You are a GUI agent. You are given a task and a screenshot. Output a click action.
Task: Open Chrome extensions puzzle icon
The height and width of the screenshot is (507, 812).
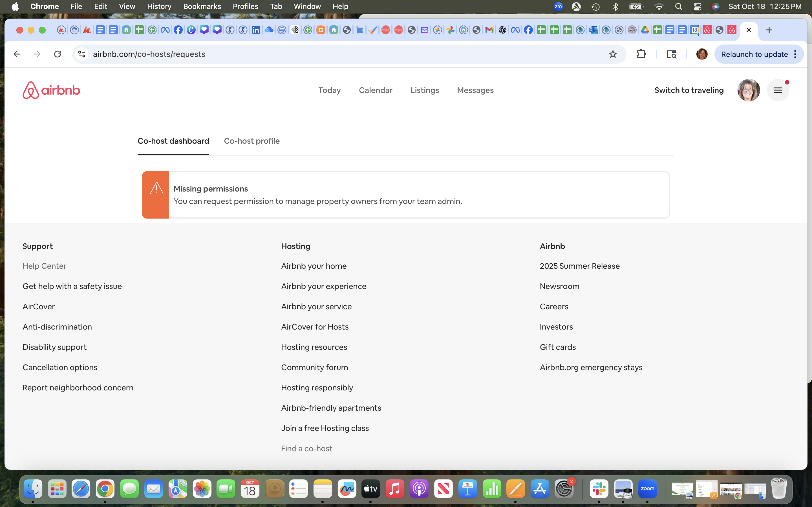[x=641, y=54]
